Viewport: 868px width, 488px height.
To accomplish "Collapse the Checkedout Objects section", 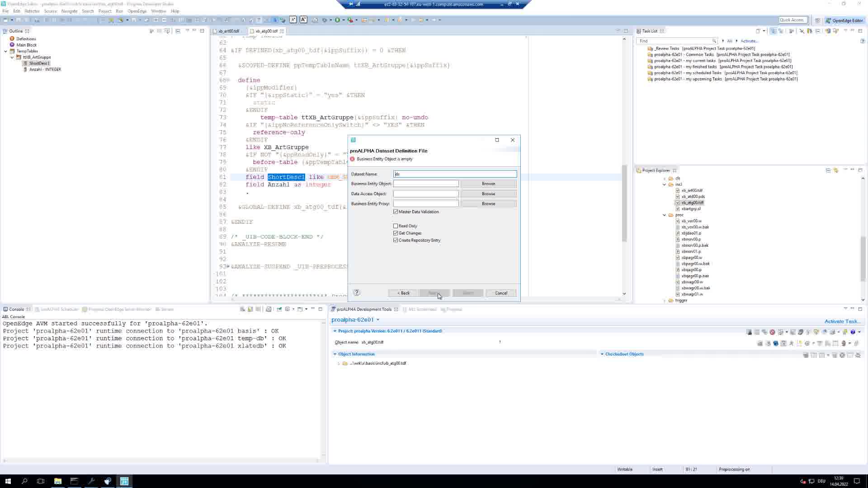I will (x=602, y=354).
